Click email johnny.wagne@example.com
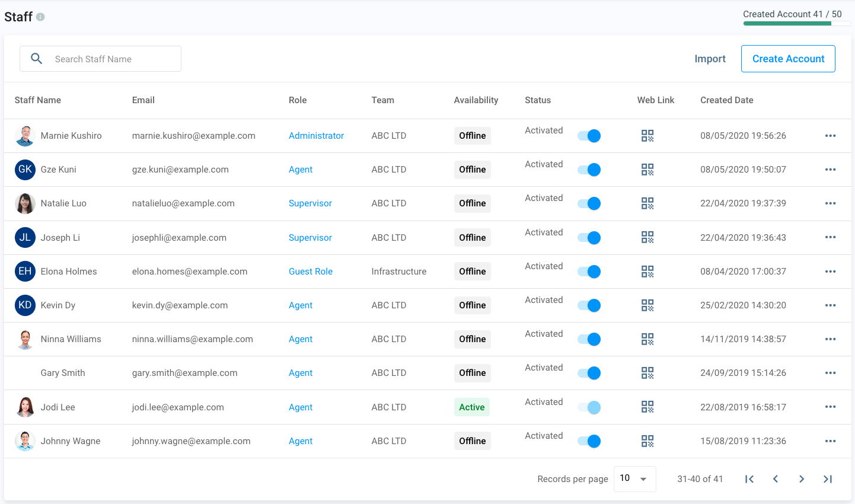 pyautogui.click(x=191, y=441)
